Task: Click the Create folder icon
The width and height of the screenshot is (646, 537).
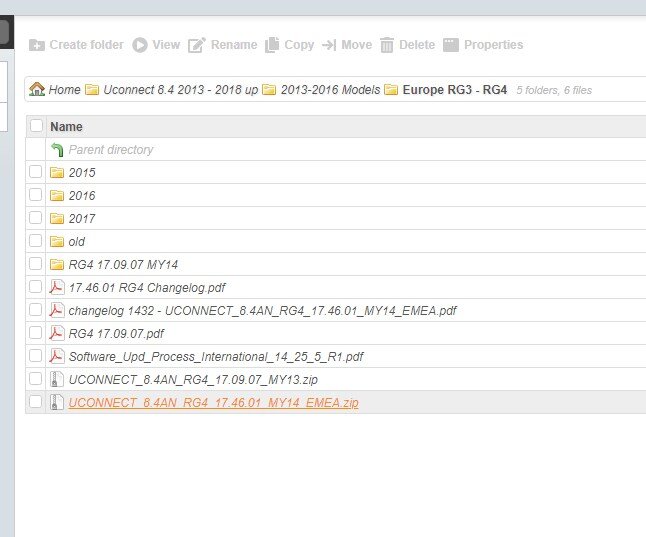Action: 37,45
